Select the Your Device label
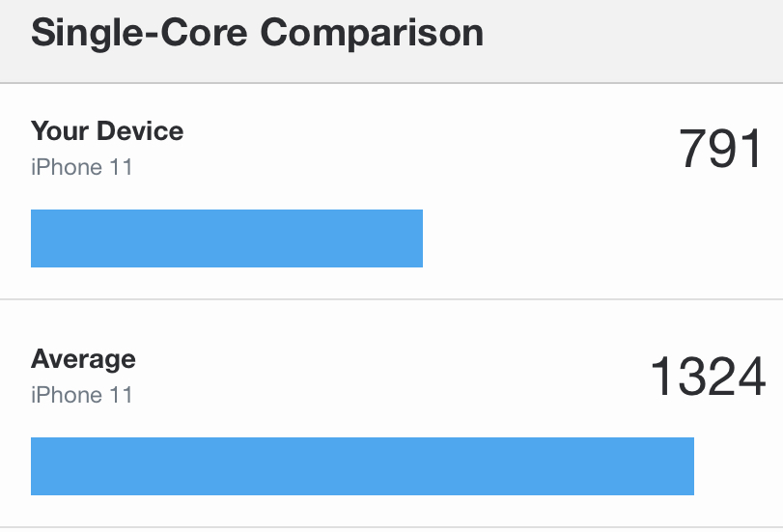 coord(107,131)
